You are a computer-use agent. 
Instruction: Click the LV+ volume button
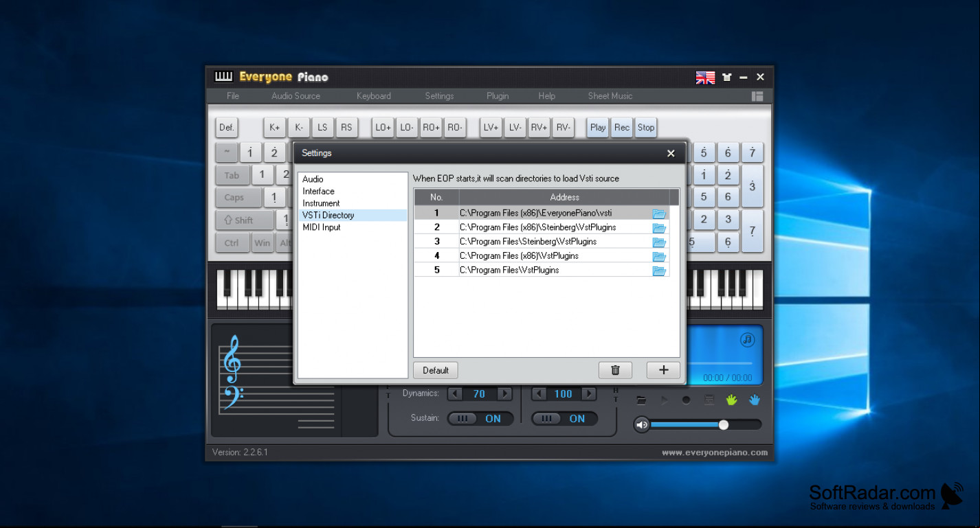coord(491,127)
